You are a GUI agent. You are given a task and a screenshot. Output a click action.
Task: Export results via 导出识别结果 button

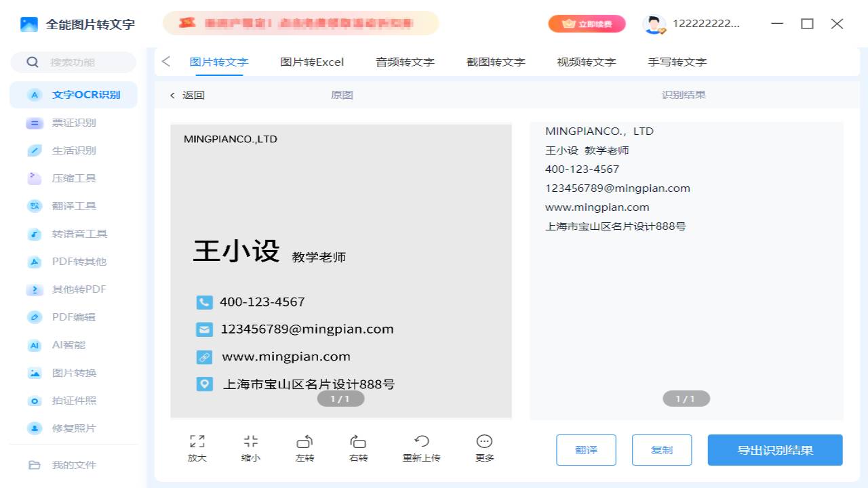pyautogui.click(x=774, y=449)
